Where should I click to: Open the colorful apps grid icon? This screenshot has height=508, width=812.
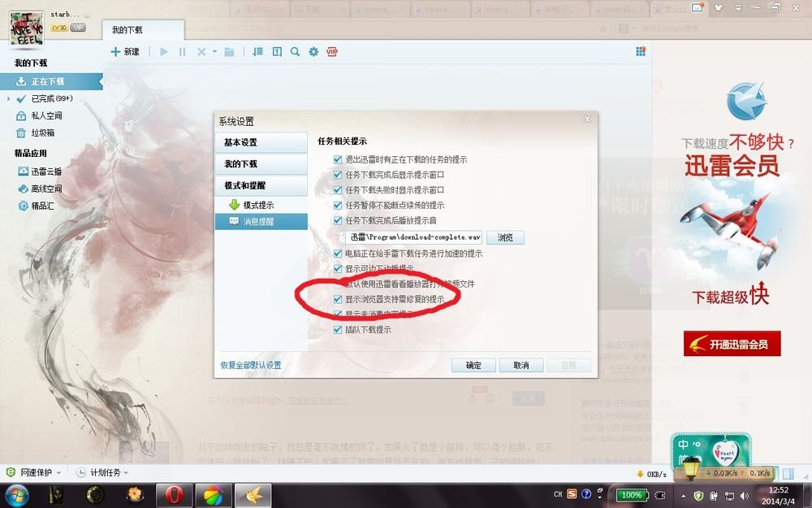click(x=641, y=51)
